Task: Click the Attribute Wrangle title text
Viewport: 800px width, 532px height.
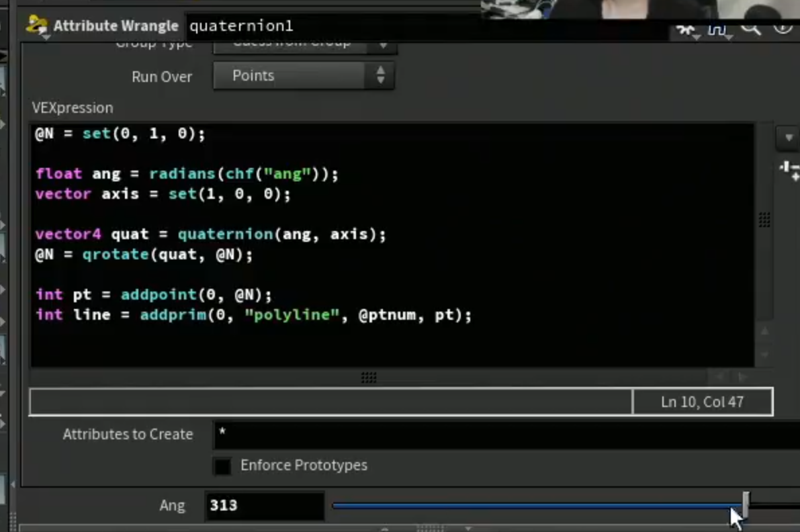Action: point(116,26)
